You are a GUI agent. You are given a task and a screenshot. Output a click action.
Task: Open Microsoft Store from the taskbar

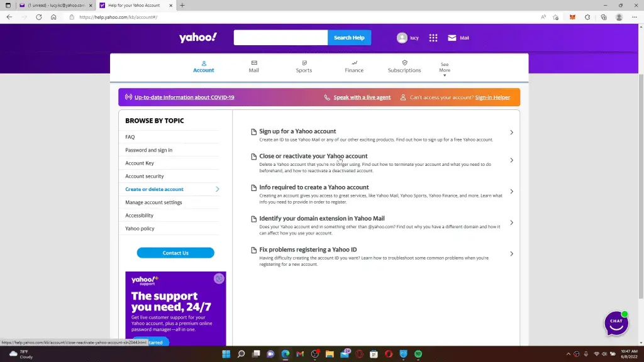[374, 354]
